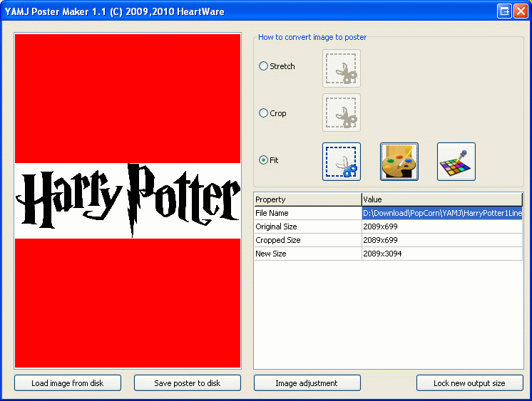532x401 pixels.
Task: Click the disabled scissors icon beside Stretch
Action: (342, 68)
